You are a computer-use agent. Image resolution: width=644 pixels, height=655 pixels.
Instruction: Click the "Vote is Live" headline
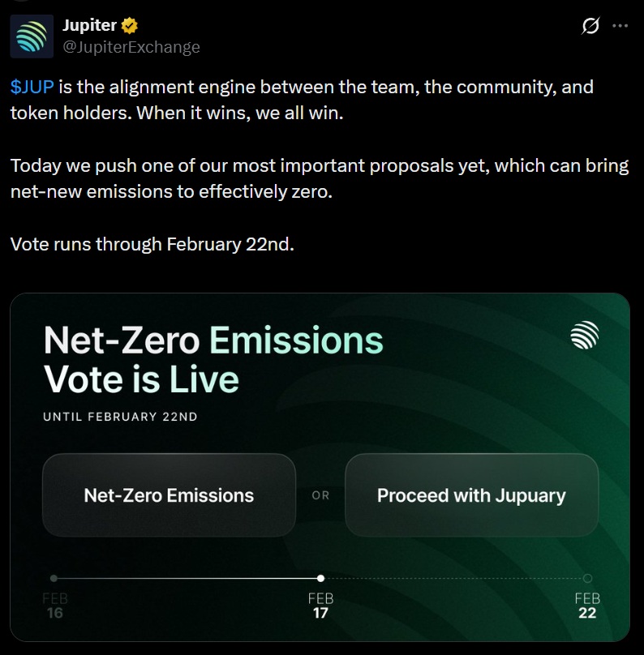141,379
